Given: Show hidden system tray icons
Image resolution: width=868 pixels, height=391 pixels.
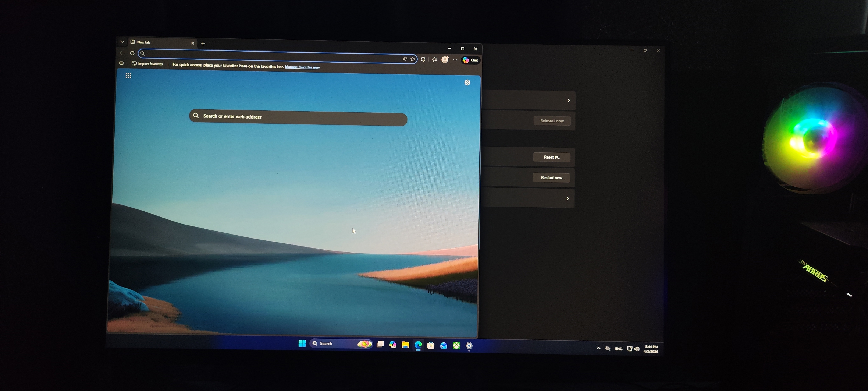Looking at the screenshot, I should coord(598,348).
